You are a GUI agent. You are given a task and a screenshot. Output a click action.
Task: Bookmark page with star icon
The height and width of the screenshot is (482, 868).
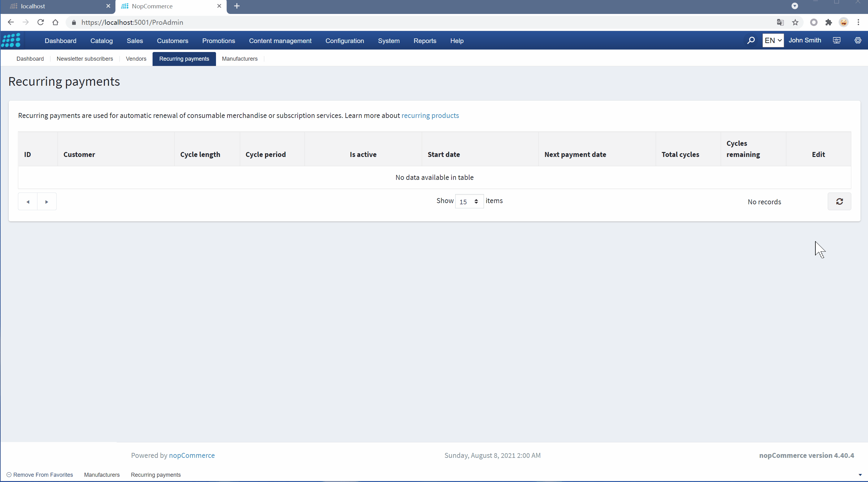click(795, 22)
